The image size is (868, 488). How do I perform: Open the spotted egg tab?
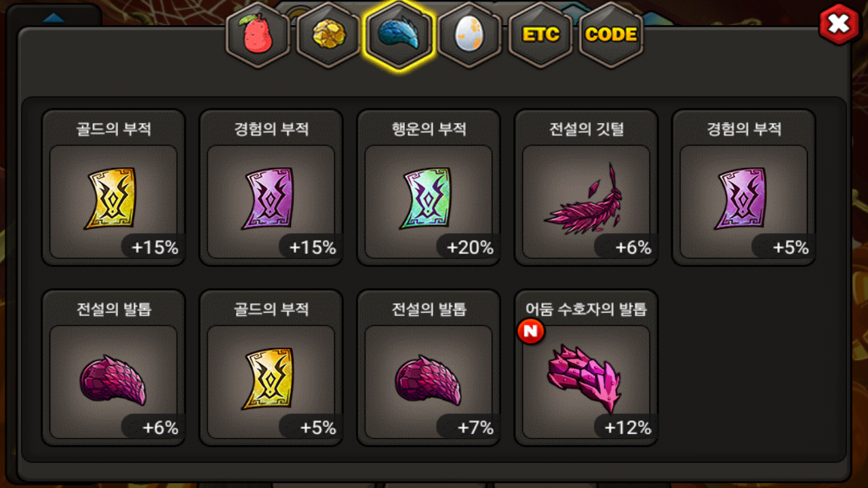pos(470,35)
